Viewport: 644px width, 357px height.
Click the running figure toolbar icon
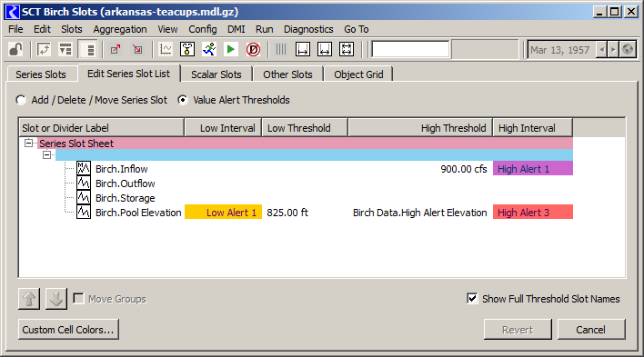209,50
